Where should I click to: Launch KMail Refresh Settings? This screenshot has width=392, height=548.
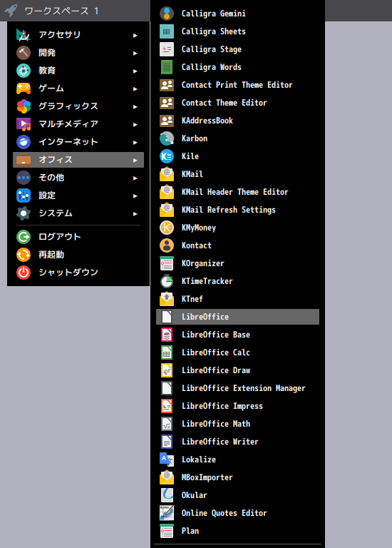pyautogui.click(x=238, y=210)
